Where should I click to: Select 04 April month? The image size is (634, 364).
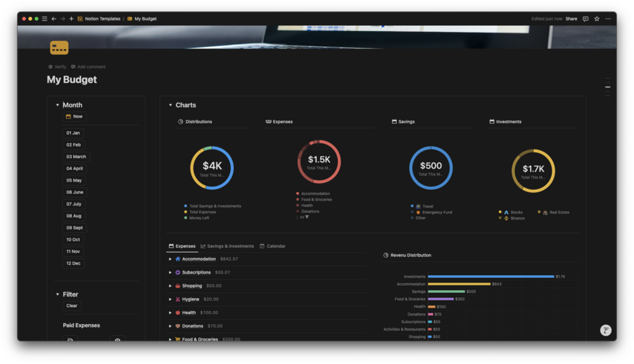pyautogui.click(x=74, y=168)
